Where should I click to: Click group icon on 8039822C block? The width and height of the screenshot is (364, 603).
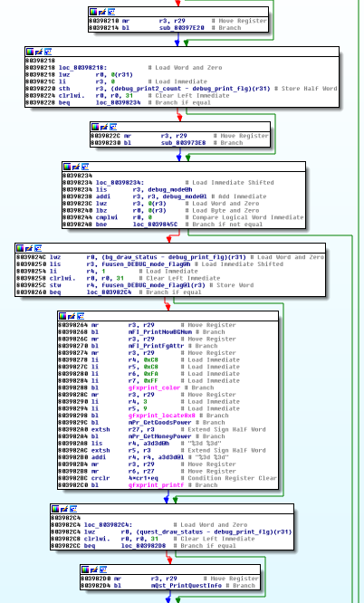(113, 127)
